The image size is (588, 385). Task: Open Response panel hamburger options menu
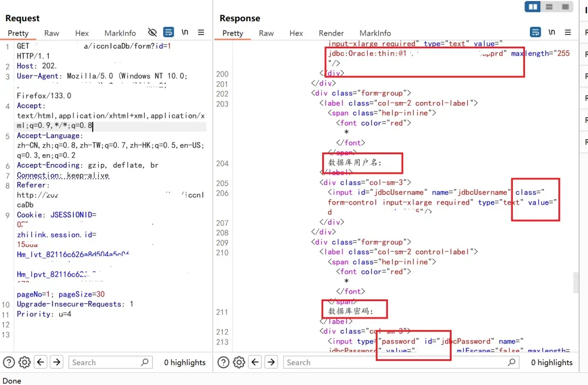coord(568,32)
